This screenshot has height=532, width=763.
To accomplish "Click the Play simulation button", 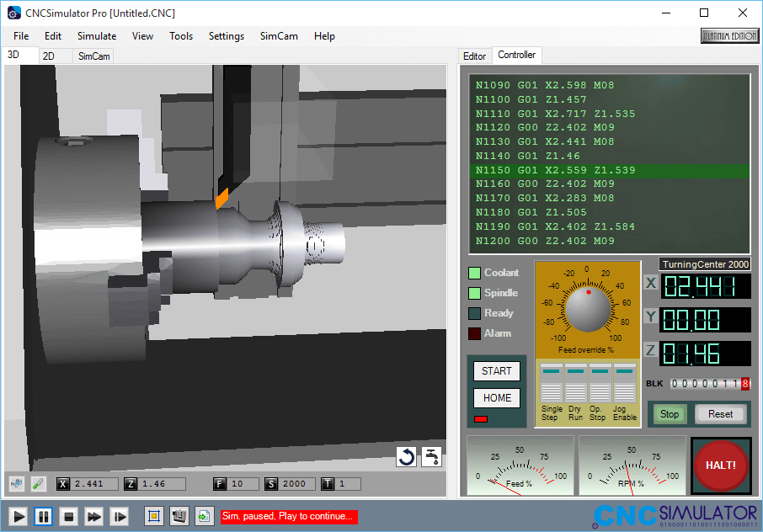I will tap(19, 517).
